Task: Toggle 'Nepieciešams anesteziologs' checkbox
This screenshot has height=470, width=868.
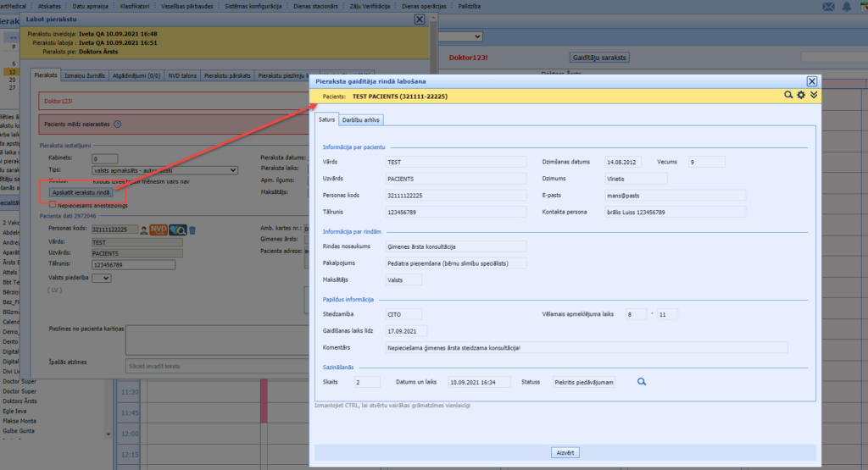Action: point(54,204)
